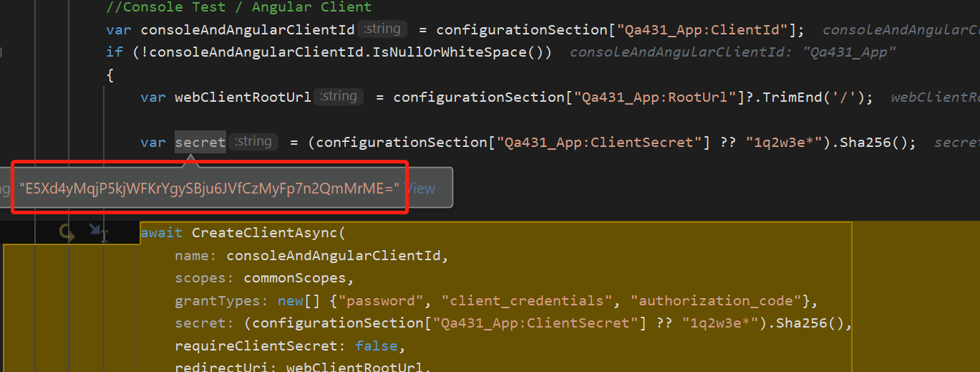This screenshot has height=372, width=980.
Task: Click the "password" grant type string
Action: pos(397,300)
